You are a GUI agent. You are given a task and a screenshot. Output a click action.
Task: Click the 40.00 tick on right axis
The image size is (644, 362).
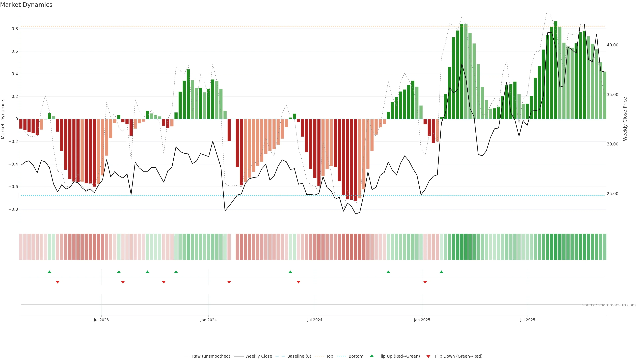point(612,45)
